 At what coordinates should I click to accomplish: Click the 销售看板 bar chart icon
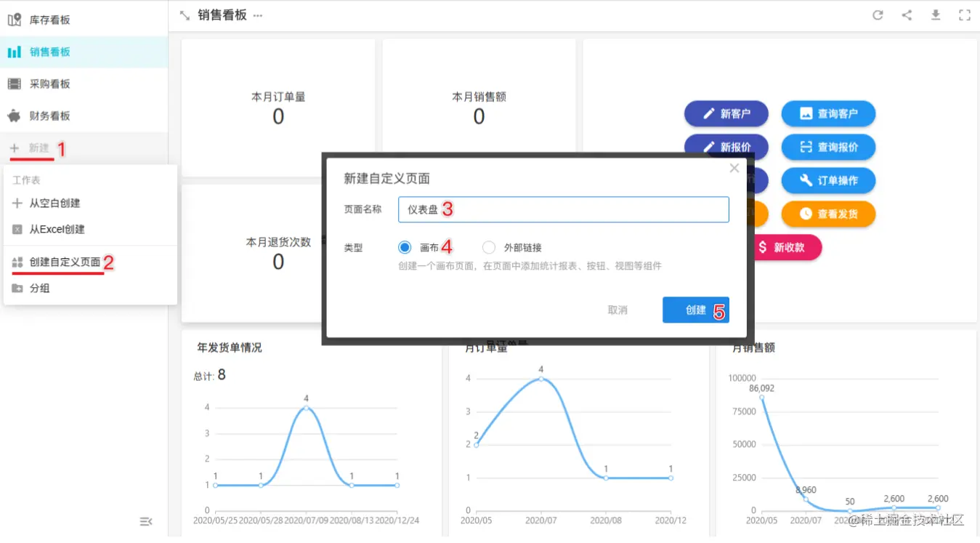15,52
